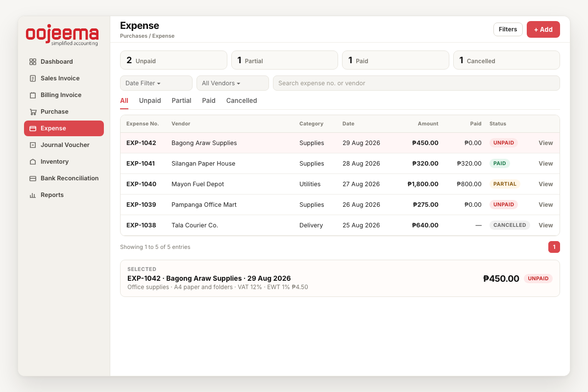Click the Filters button
Image resolution: width=588 pixels, height=392 pixels.
tap(508, 29)
